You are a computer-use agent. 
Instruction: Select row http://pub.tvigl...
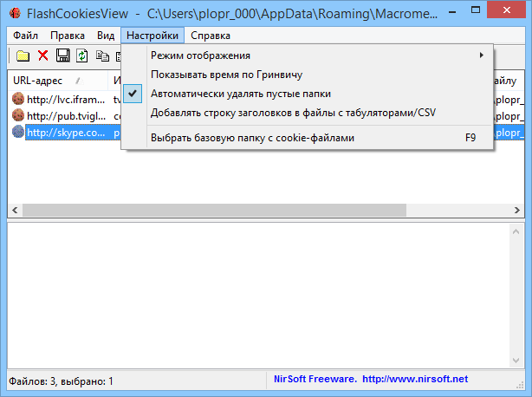click(66, 115)
